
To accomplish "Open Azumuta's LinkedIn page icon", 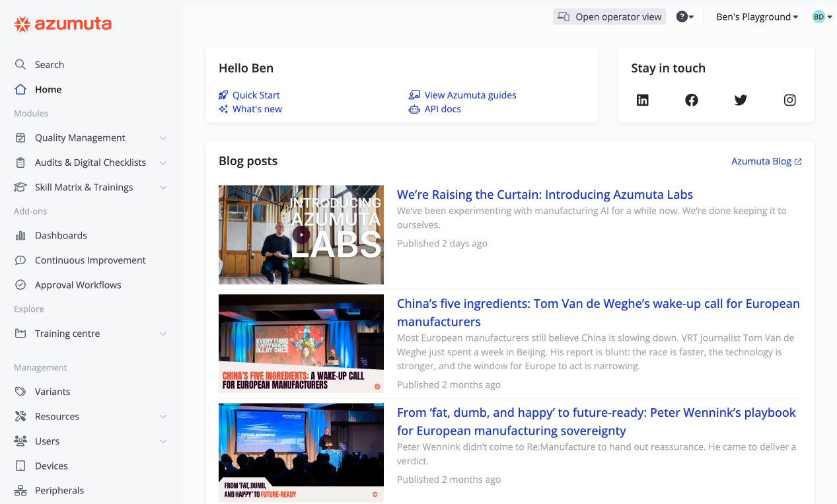I will tap(642, 100).
